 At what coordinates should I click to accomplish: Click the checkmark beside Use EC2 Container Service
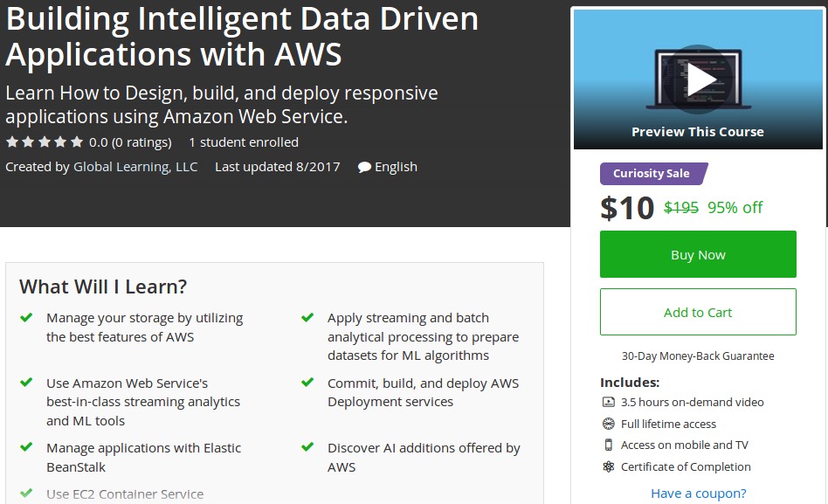(x=25, y=493)
